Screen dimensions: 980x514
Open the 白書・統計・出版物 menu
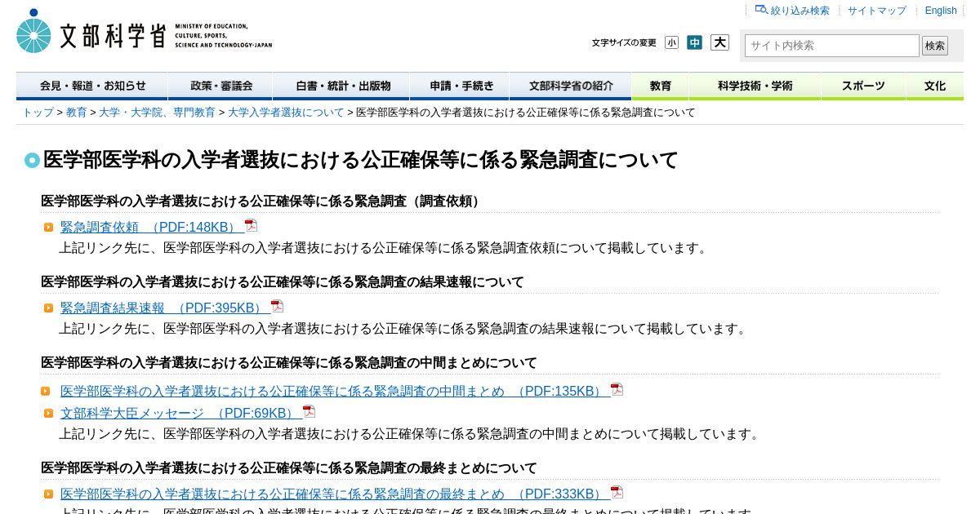coord(341,86)
